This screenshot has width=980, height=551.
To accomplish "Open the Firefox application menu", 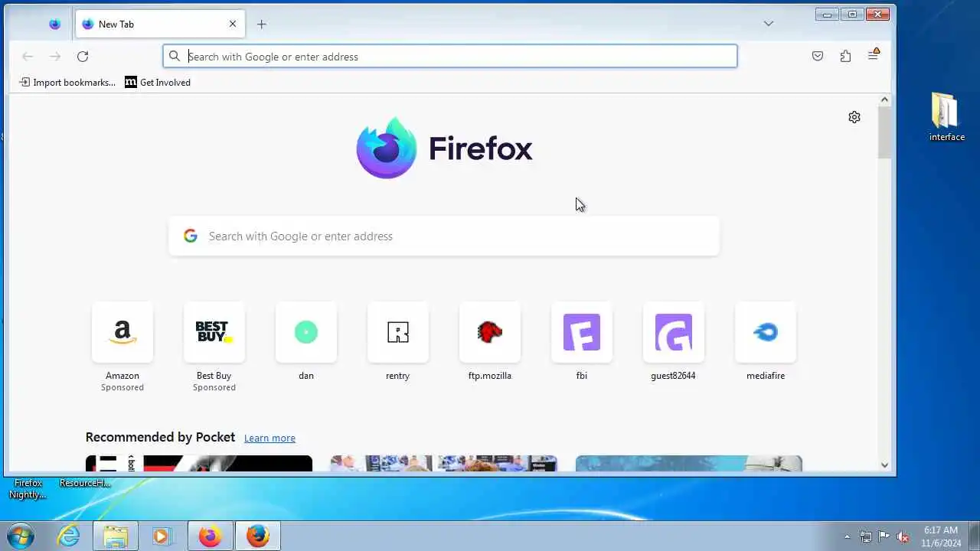I will pos(874,55).
